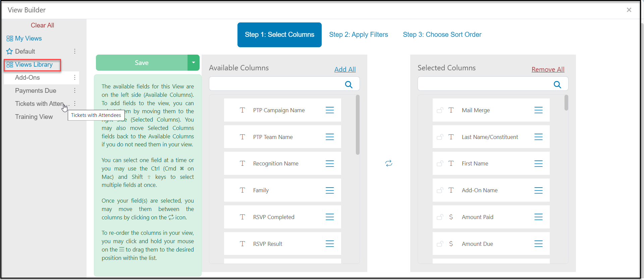Click the drag handle for First Name
The image size is (644, 280).
(538, 163)
